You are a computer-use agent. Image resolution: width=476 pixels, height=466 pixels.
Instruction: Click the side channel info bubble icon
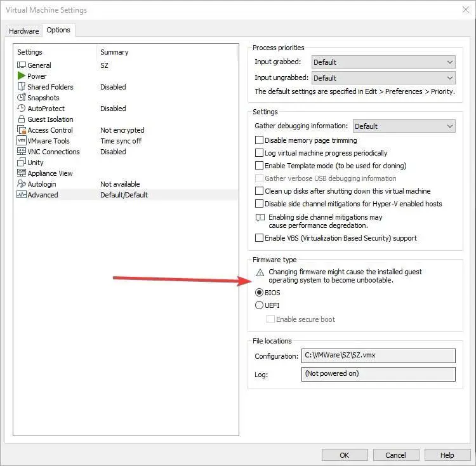pos(260,217)
